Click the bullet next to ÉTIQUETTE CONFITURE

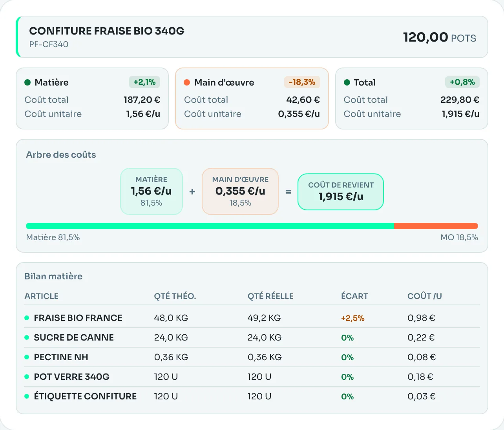point(27,396)
